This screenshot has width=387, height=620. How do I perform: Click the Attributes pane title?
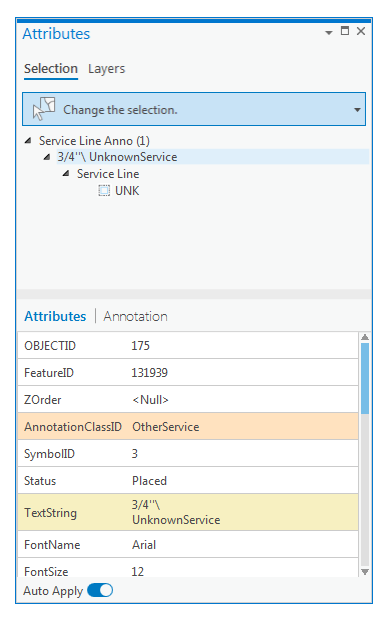pos(56,34)
